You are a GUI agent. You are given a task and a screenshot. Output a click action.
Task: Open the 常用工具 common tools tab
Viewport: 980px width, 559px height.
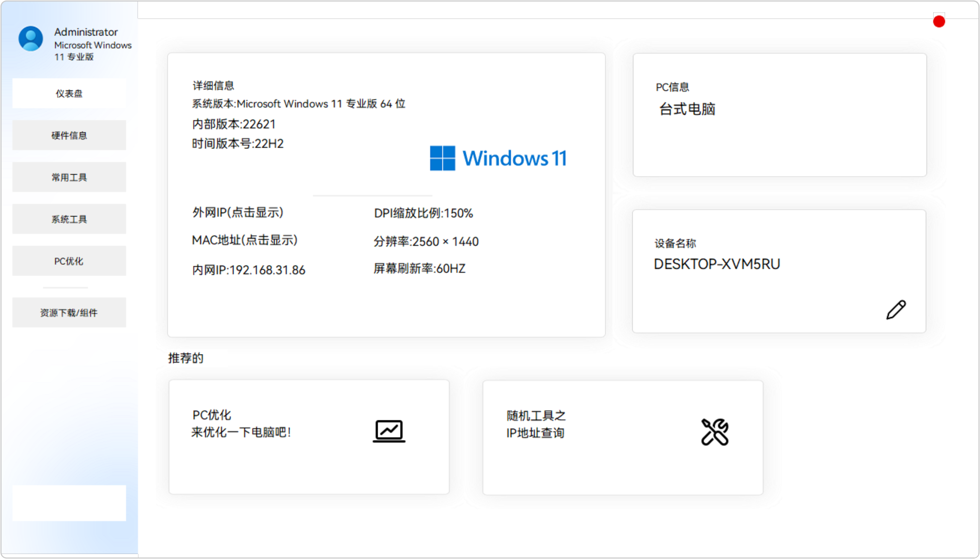tap(69, 177)
